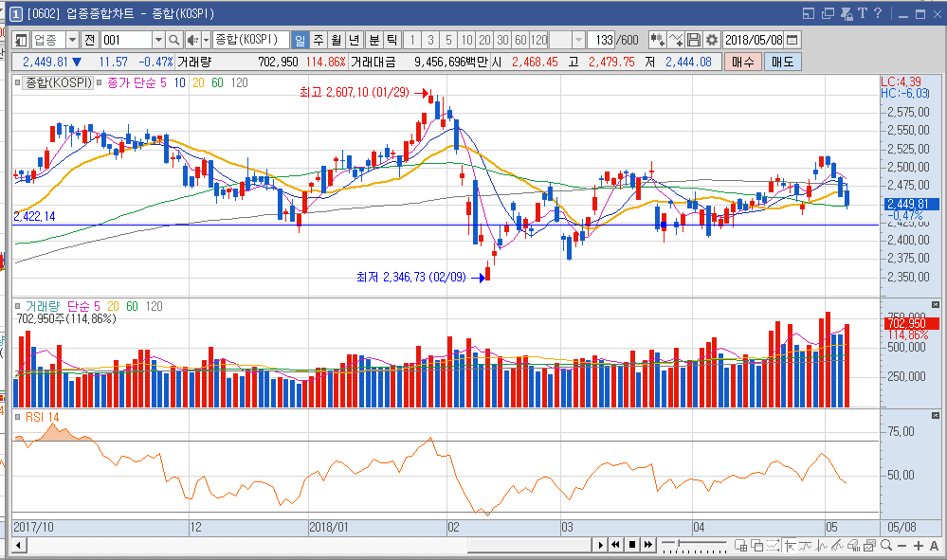Select the 틱 (tick) chart tab
The image size is (947, 560).
click(392, 40)
